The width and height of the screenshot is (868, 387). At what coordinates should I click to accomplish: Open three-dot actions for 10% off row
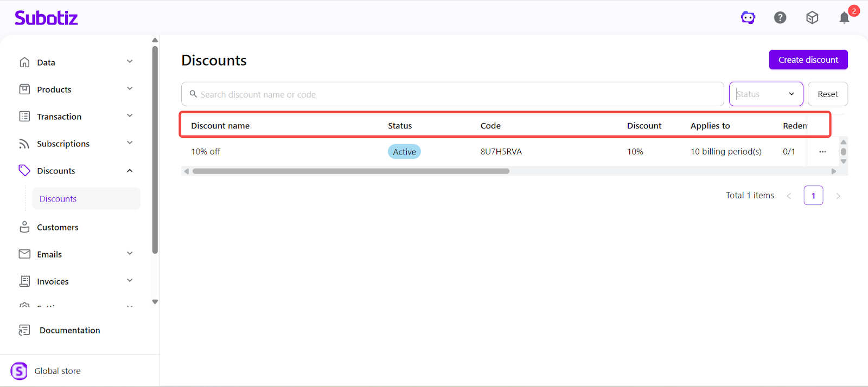tap(822, 152)
